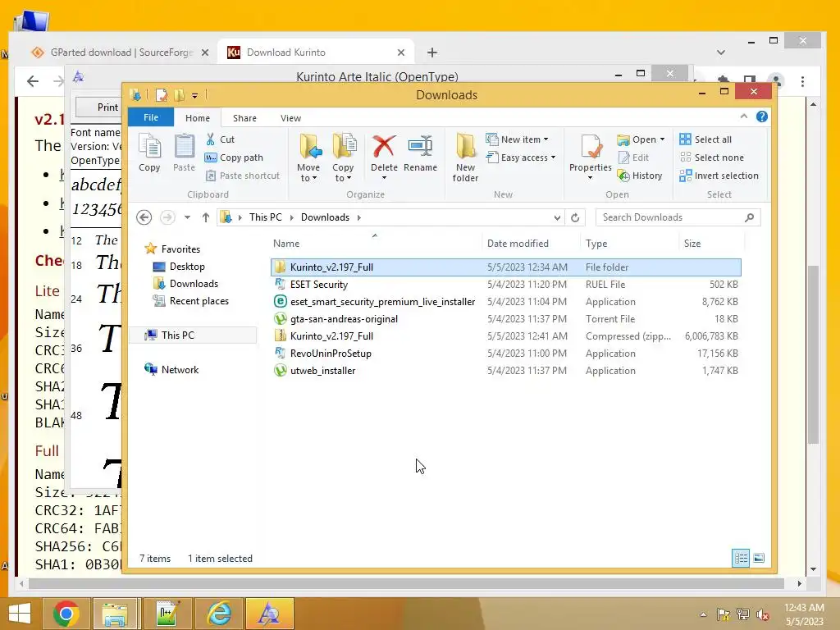840x630 pixels.
Task: Open Internet Explorer from the taskbar
Action: coord(220,614)
